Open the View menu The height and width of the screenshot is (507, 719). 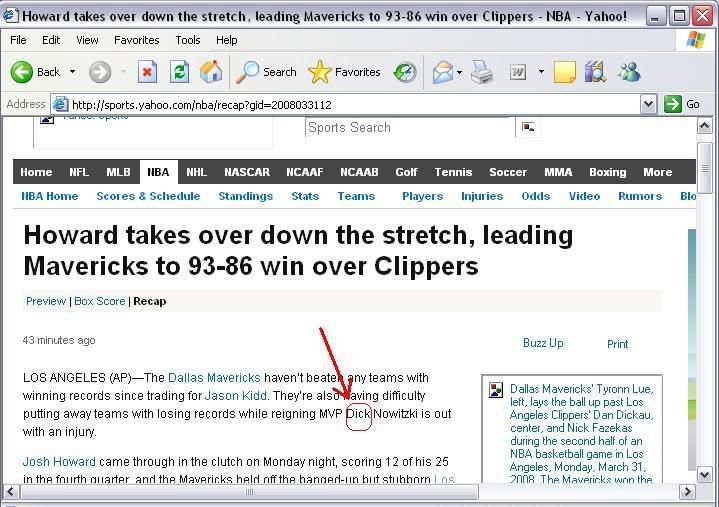pos(87,40)
